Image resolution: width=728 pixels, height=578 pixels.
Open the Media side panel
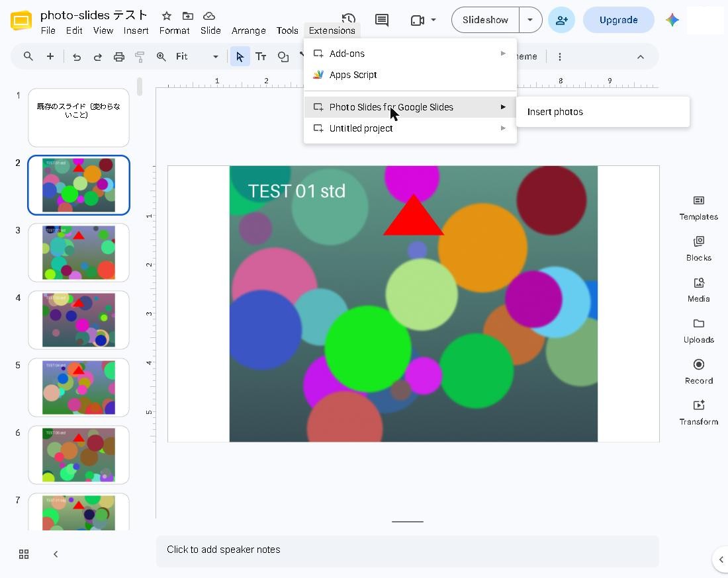pos(698,290)
